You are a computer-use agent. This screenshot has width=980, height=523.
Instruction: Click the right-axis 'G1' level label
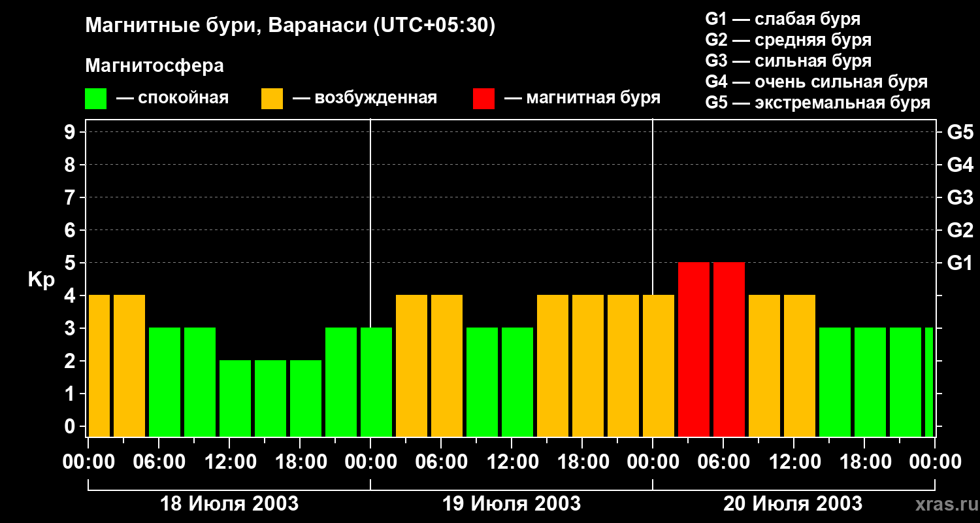click(960, 263)
